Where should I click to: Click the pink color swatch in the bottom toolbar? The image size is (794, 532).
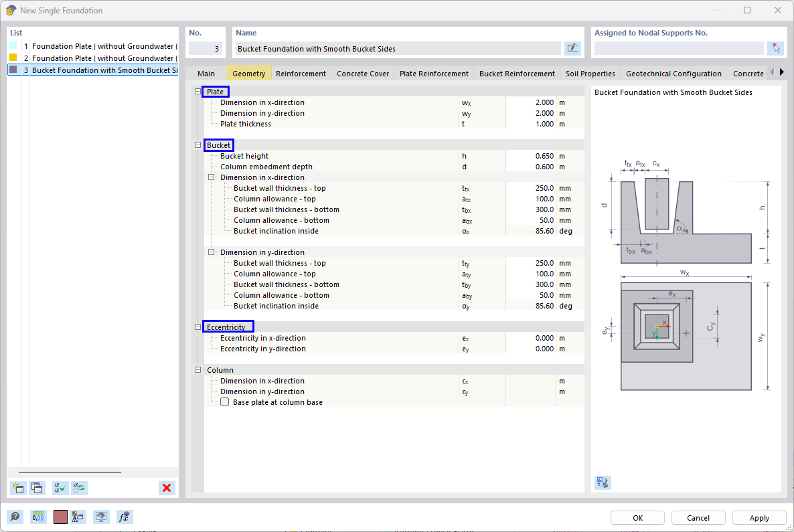tap(60, 517)
